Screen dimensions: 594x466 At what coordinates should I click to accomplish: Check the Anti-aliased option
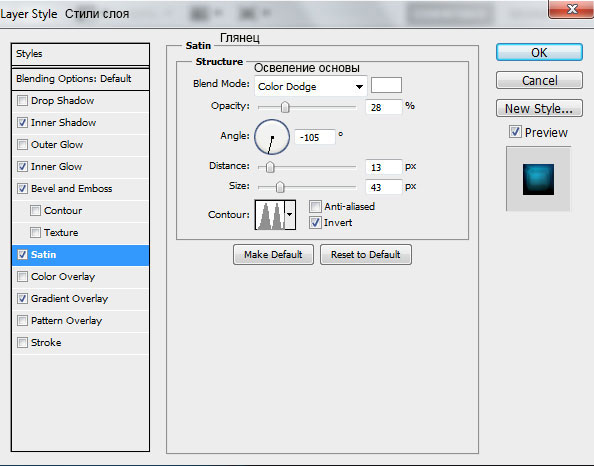pos(315,206)
